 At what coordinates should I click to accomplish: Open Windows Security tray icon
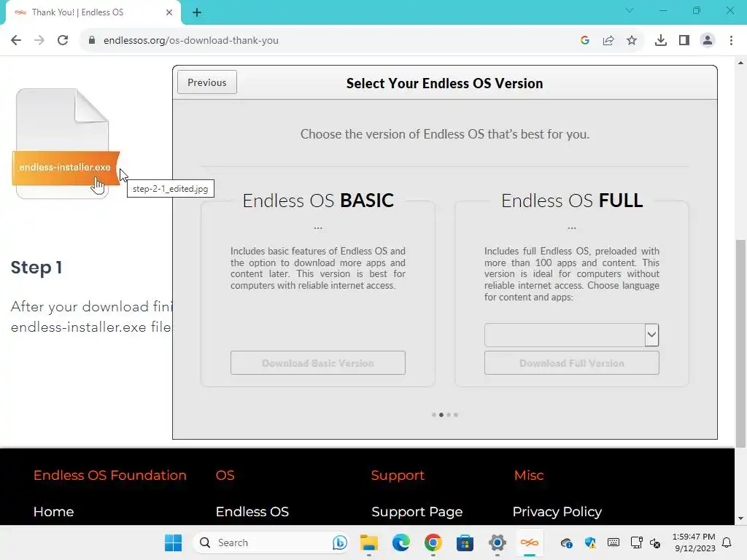tap(589, 542)
